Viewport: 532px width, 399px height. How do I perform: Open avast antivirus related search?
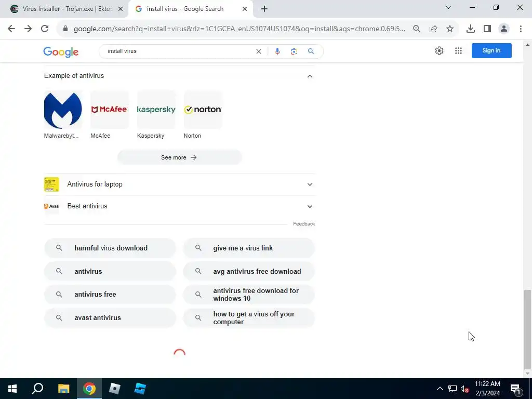pos(110,318)
